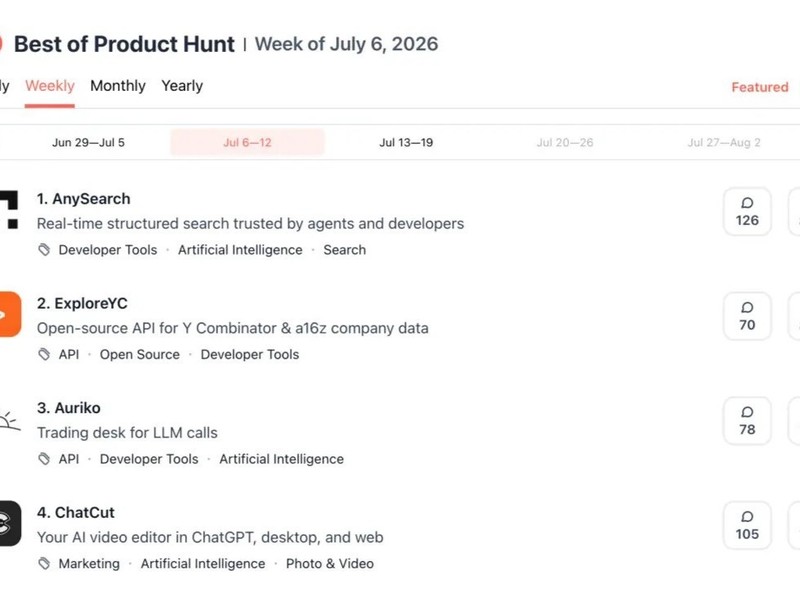Viewport: 800px width, 600px height.
Task: Click tag icon in AnySearch row
Action: pyautogui.click(x=44, y=250)
